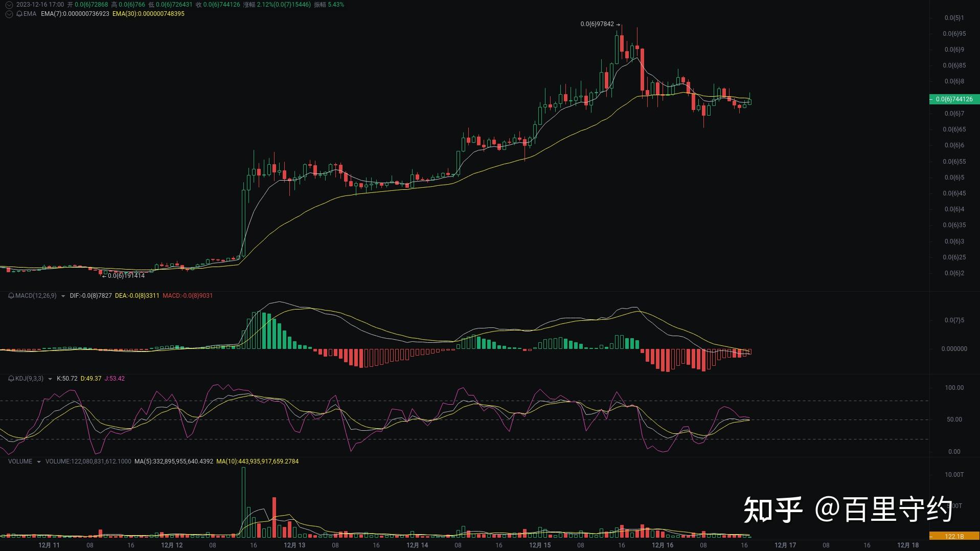Click the MACD(12,26,9) indicator label

point(36,296)
